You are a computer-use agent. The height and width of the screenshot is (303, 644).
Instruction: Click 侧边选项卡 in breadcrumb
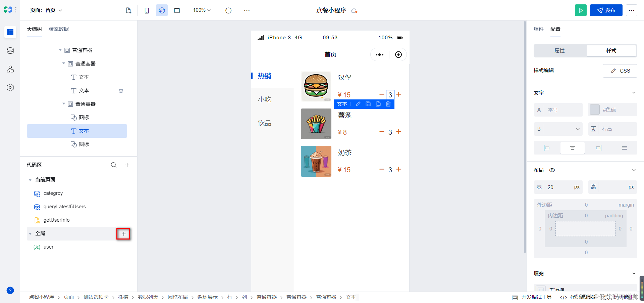click(96, 297)
